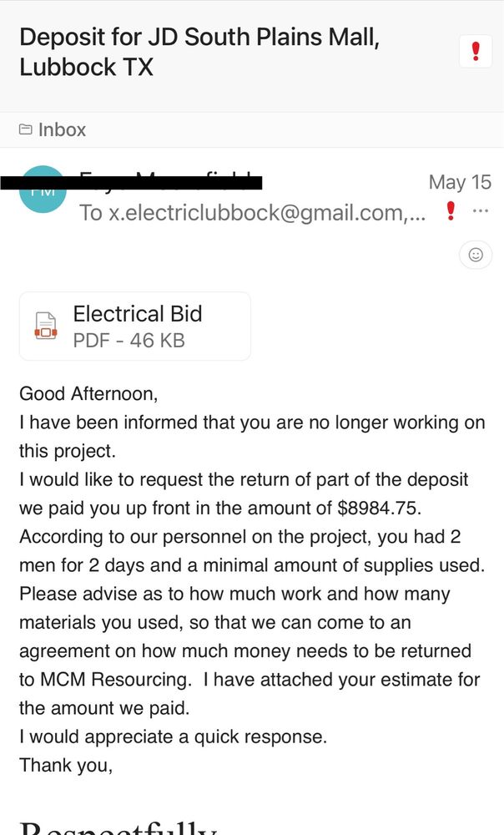Open the Electrical Bid attachment
Viewport: 504px width, 835px height.
click(135, 326)
